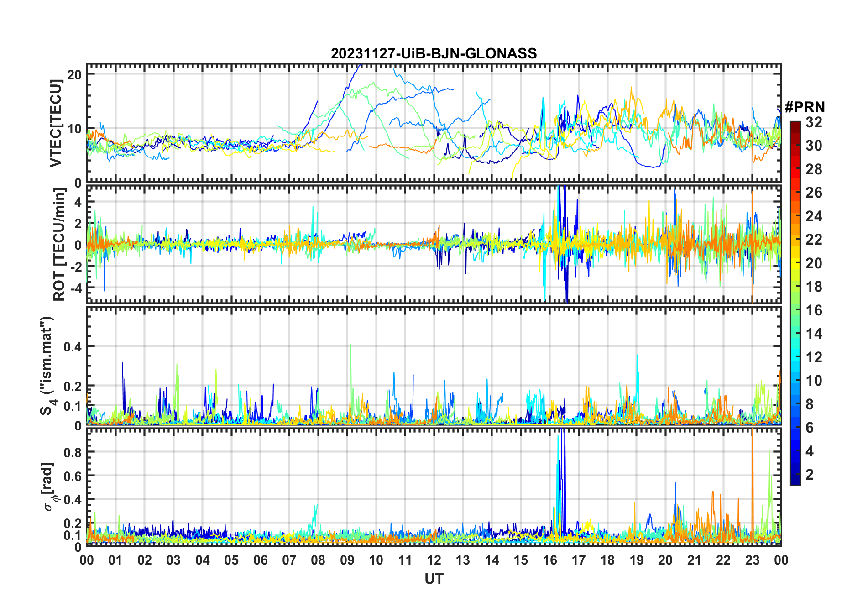Screen dimensions: 868x607
Task: Click colorbar tick label 20
Action: [814, 263]
